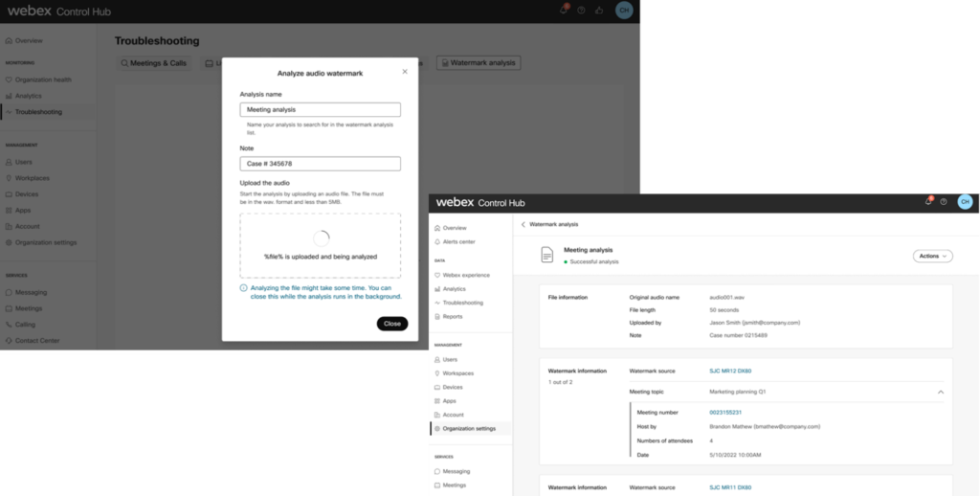Open CH profile avatar in right Control Hub
This screenshot has width=980, height=496.
965,202
